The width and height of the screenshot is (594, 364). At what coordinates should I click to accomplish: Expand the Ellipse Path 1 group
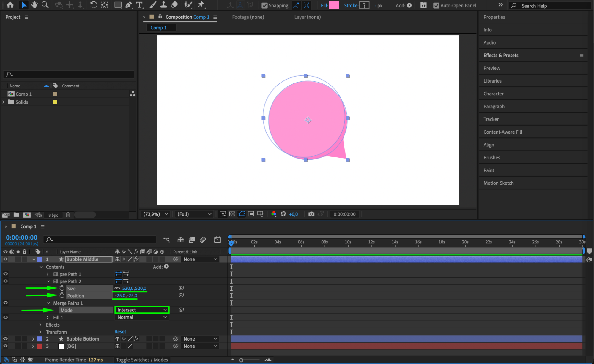(48, 274)
